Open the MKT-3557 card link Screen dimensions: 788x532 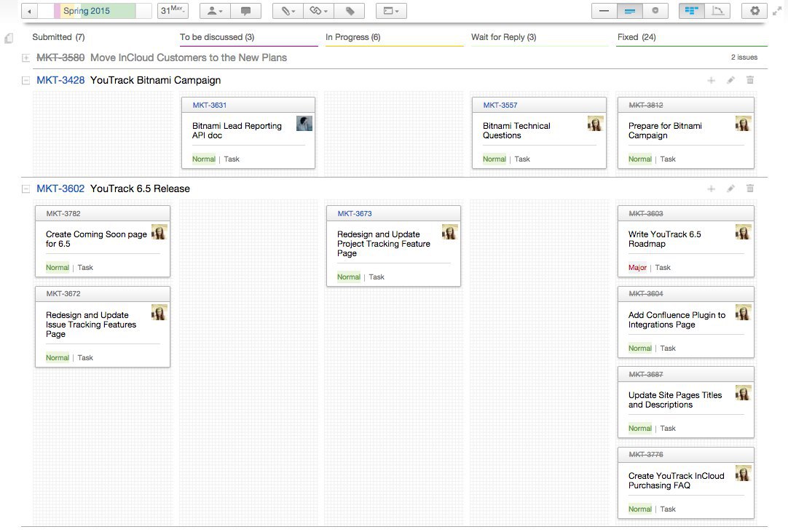[x=500, y=105]
